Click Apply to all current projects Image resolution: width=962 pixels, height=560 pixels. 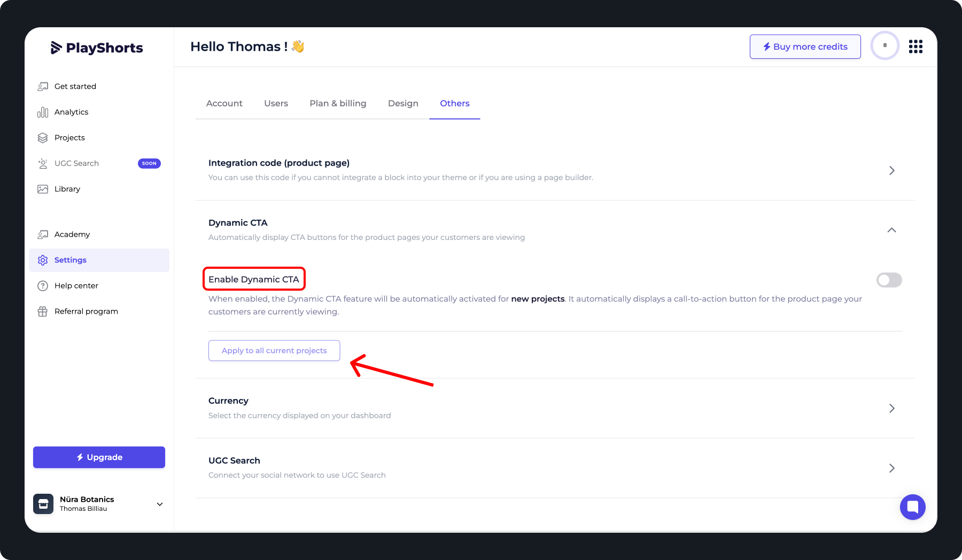[274, 351]
